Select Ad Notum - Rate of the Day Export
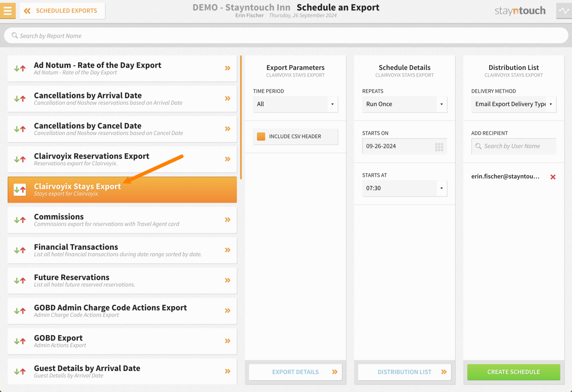Screen dimensions: 572x392 click(122, 68)
